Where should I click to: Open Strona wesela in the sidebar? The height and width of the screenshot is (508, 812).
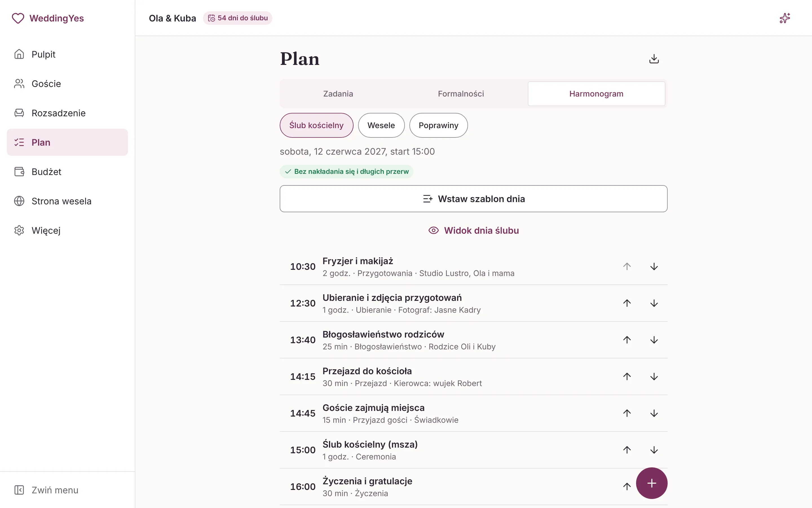(x=67, y=201)
